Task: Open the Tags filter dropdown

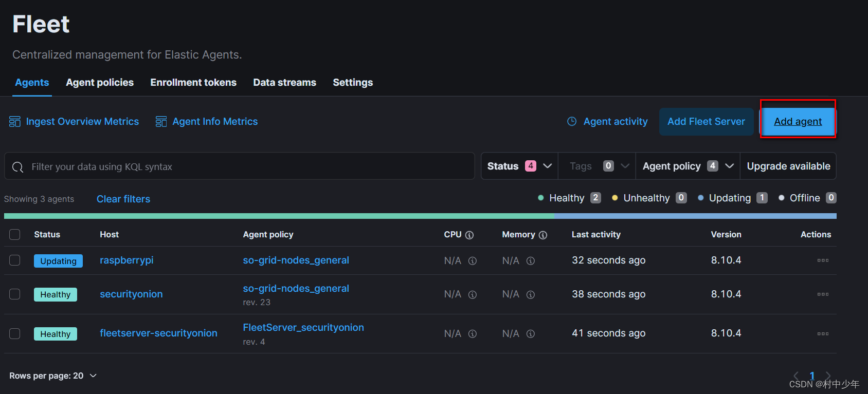Action: coord(597,166)
